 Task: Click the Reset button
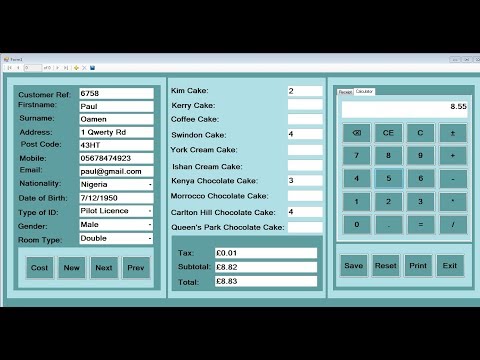386,266
